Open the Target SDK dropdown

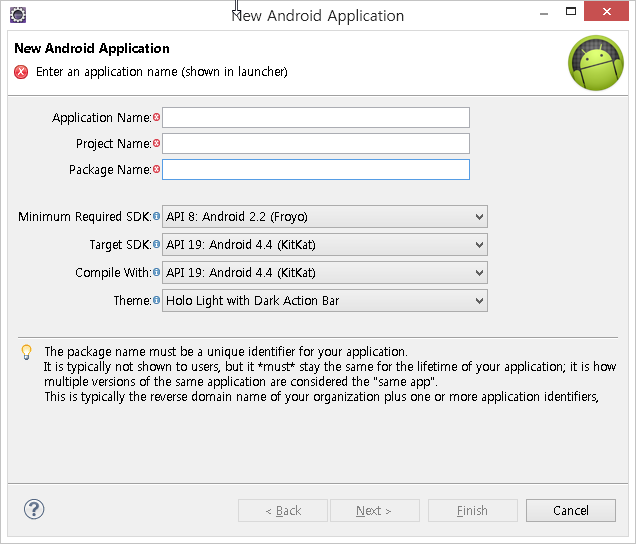(x=325, y=245)
